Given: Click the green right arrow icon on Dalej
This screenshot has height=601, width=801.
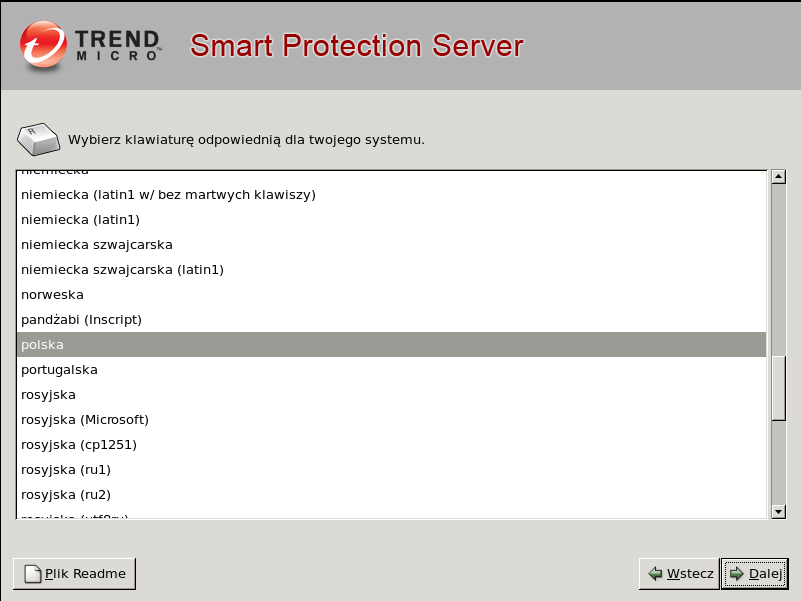Looking at the screenshot, I should coord(737,573).
